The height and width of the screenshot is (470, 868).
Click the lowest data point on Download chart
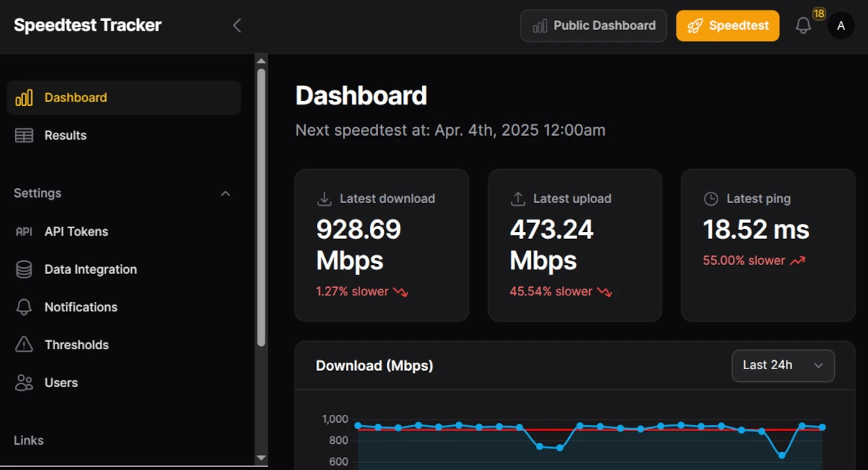coord(782,455)
